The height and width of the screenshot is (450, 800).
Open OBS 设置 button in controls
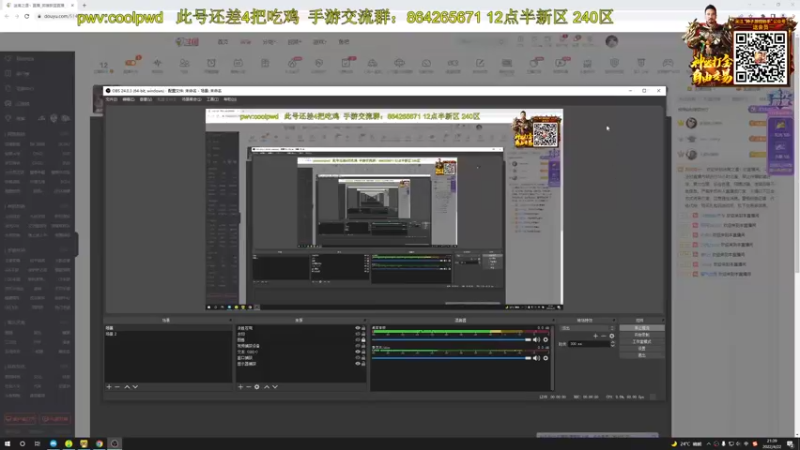click(x=642, y=348)
